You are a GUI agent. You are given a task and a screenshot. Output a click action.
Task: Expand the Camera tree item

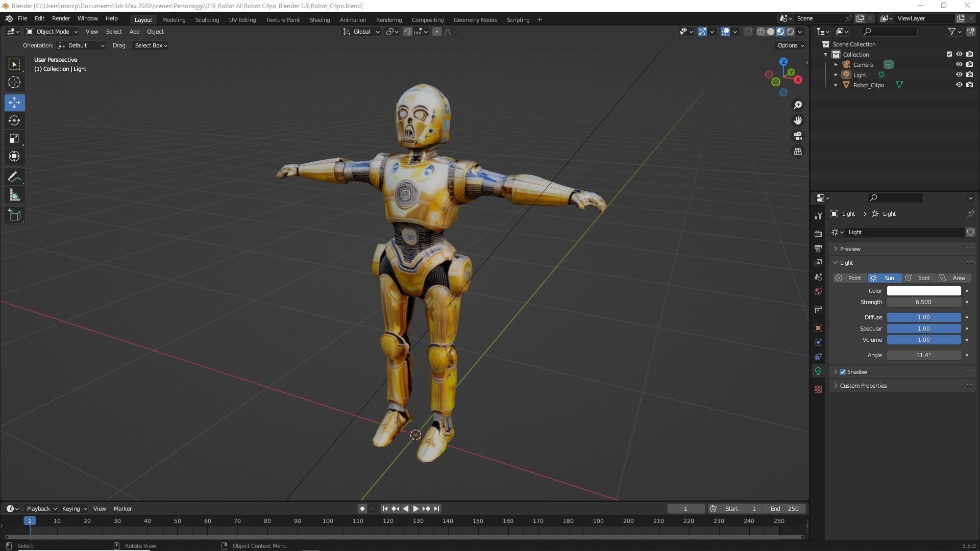click(x=836, y=65)
